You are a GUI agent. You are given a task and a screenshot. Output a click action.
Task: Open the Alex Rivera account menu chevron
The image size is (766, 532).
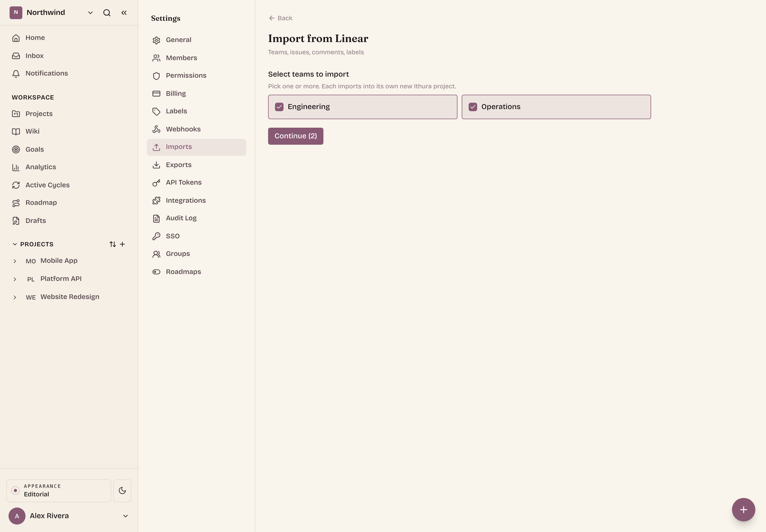pyautogui.click(x=126, y=516)
